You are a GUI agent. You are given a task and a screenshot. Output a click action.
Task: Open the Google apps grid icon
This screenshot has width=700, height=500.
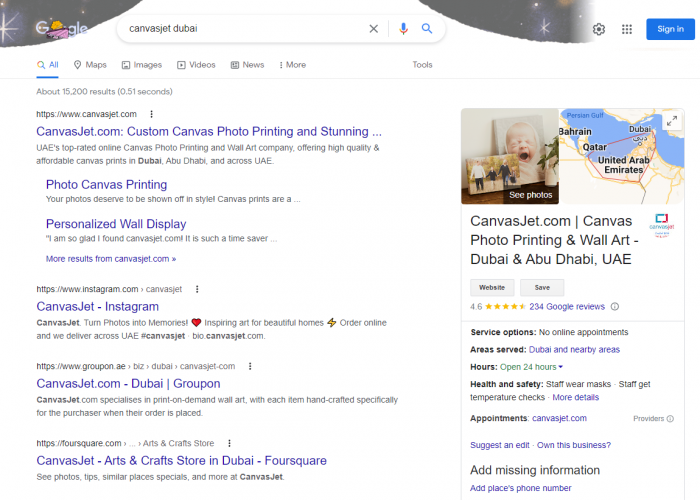point(627,29)
